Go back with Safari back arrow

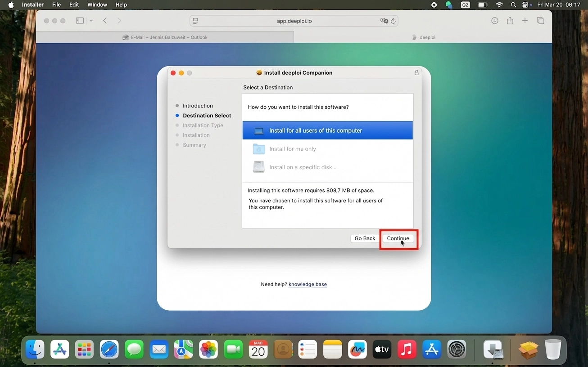click(x=105, y=21)
